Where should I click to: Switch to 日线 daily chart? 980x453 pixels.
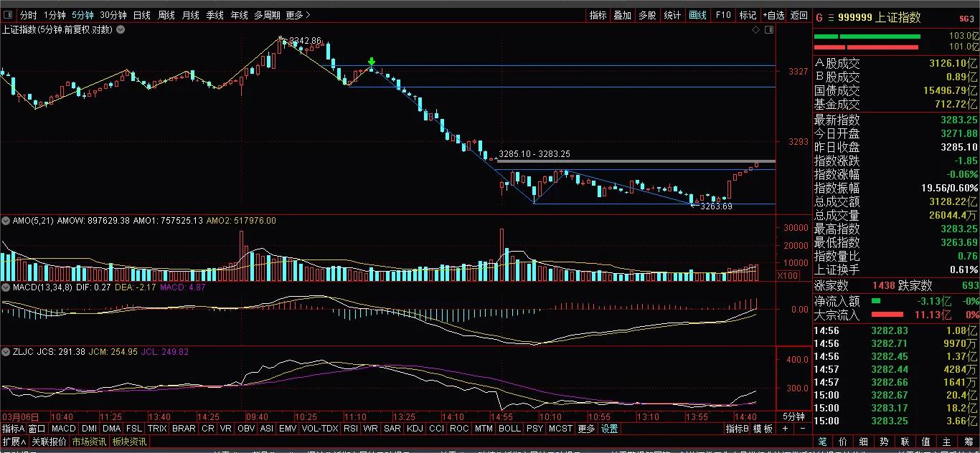click(x=142, y=15)
